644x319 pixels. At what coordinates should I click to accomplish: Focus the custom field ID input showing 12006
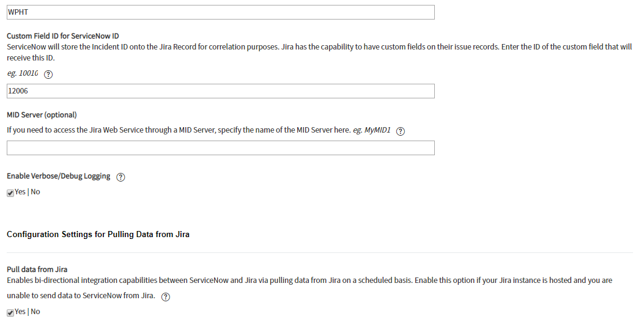pos(221,91)
